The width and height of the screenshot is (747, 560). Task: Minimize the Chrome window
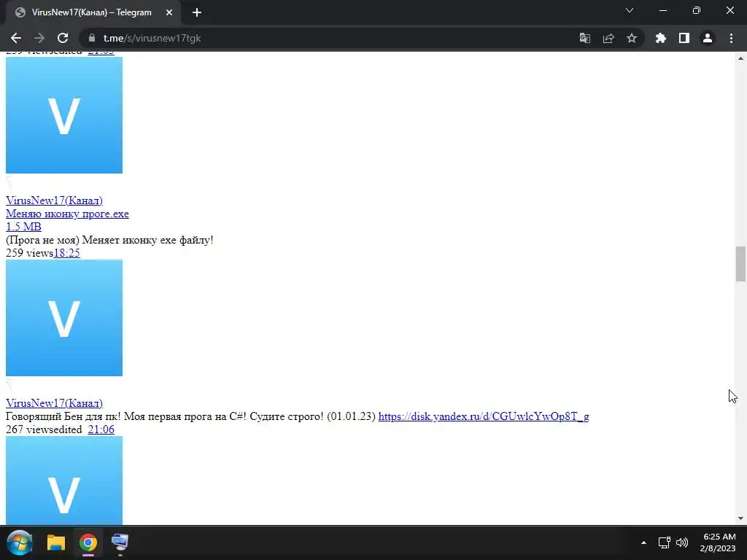pos(662,10)
